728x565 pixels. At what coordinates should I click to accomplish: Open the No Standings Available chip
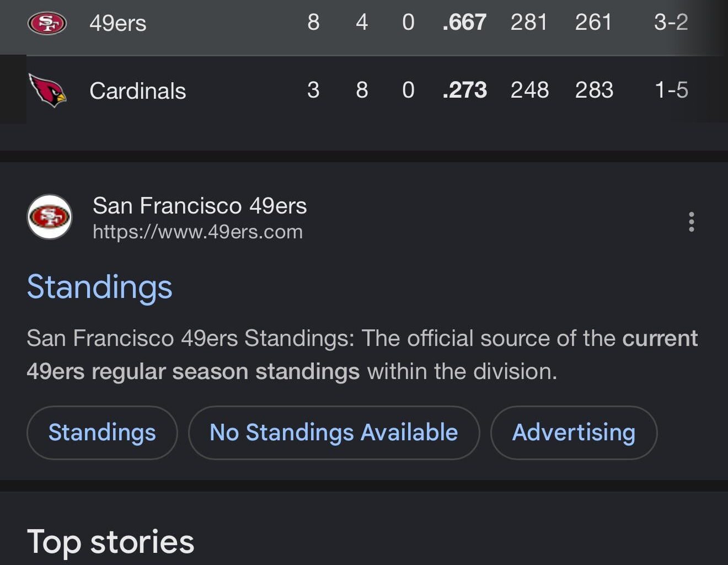(334, 433)
